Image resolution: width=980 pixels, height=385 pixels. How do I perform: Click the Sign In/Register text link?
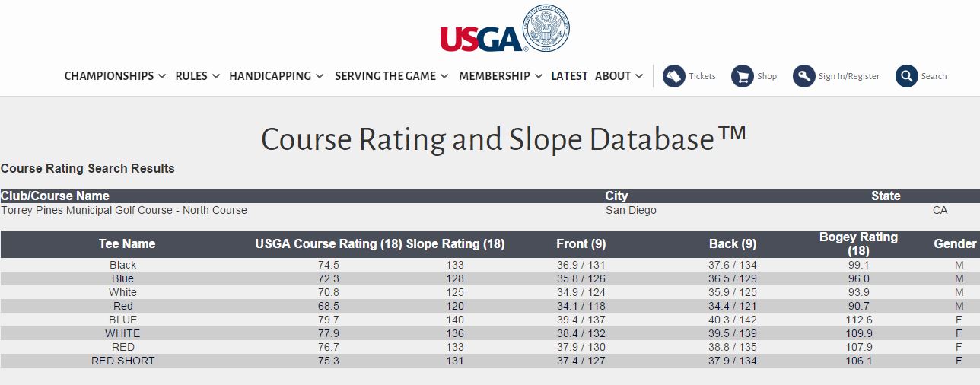coord(849,76)
